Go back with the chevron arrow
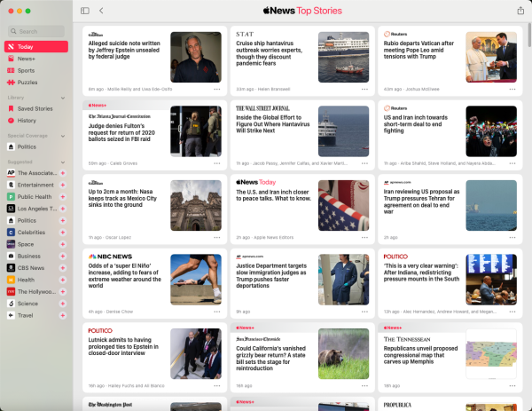Viewport: 532px width, 411px height. [101, 11]
